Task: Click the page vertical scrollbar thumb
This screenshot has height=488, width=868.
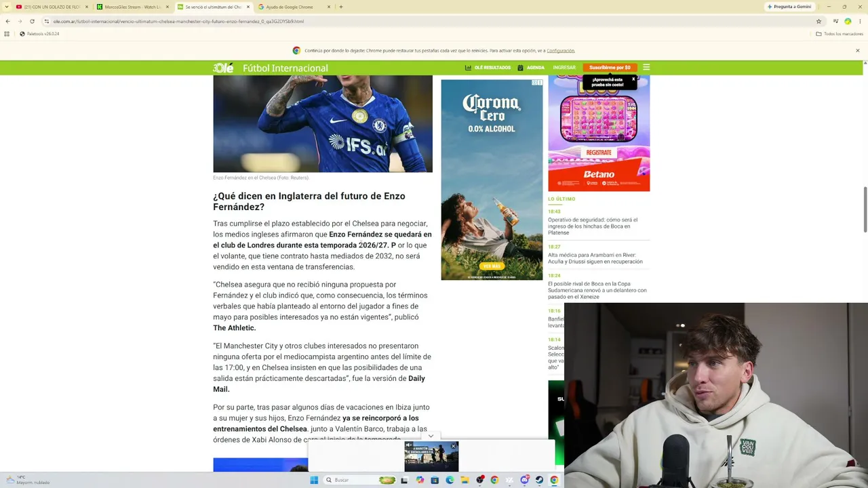Action: pyautogui.click(x=865, y=209)
